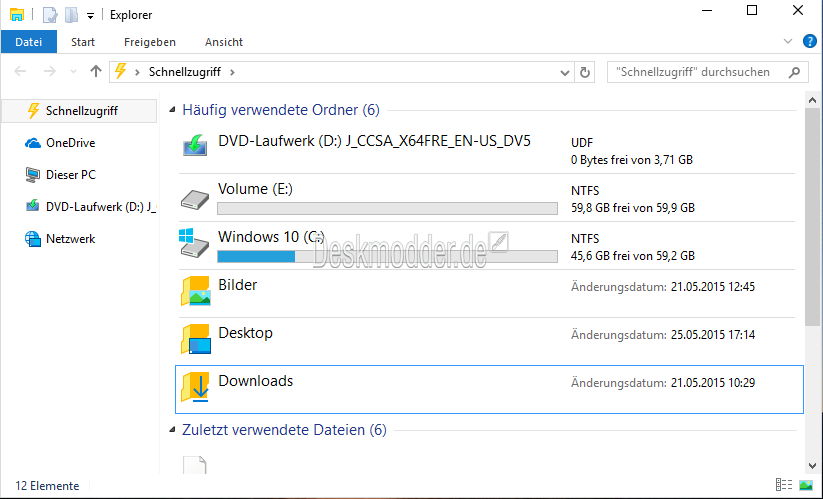
Task: Click 59,8 GB frei von 59,9 GB text
Action: 632,208
